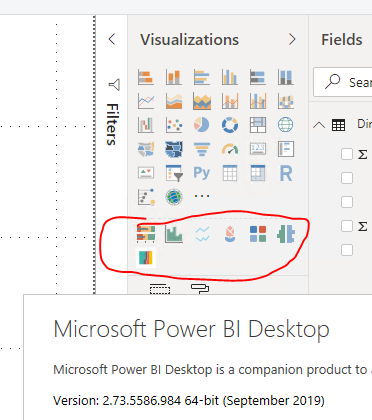Choose the pink bud custom visual
This screenshot has height=420, width=372.
coord(230,234)
